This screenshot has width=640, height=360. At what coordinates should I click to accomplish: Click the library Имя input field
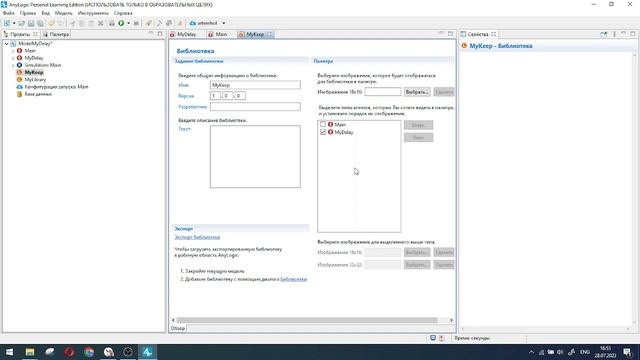coord(255,85)
